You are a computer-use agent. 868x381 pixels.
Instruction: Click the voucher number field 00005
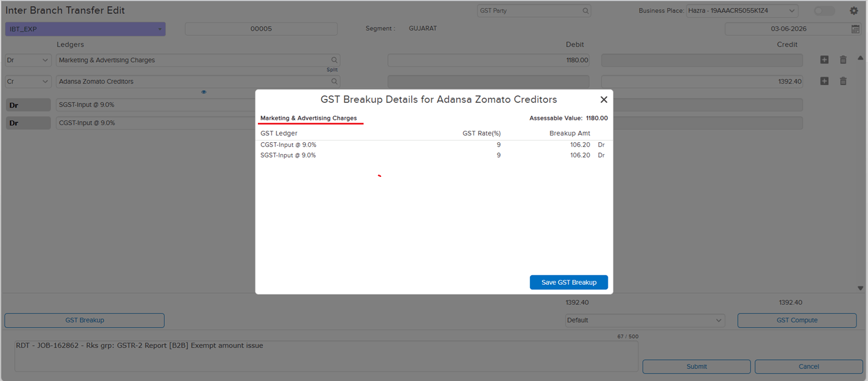click(261, 29)
